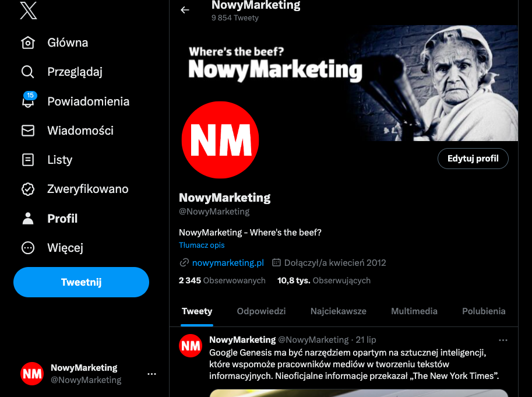Screen dimensions: 532x397
Task: Open the Najciekawsze tab
Action: coord(339,311)
